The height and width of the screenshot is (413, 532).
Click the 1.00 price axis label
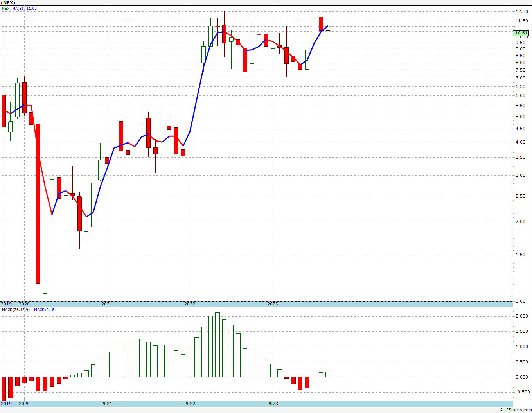520,302
